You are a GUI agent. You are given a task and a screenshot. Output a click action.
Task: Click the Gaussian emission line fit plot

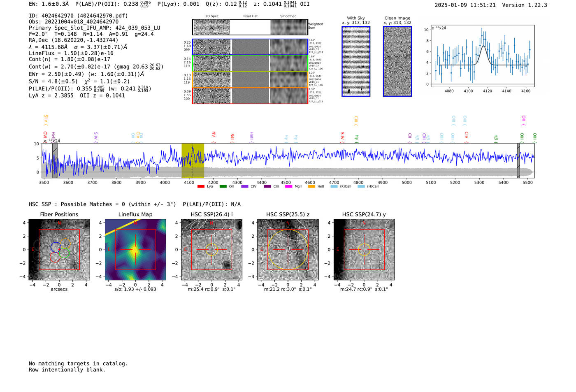pyautogui.click(x=482, y=56)
